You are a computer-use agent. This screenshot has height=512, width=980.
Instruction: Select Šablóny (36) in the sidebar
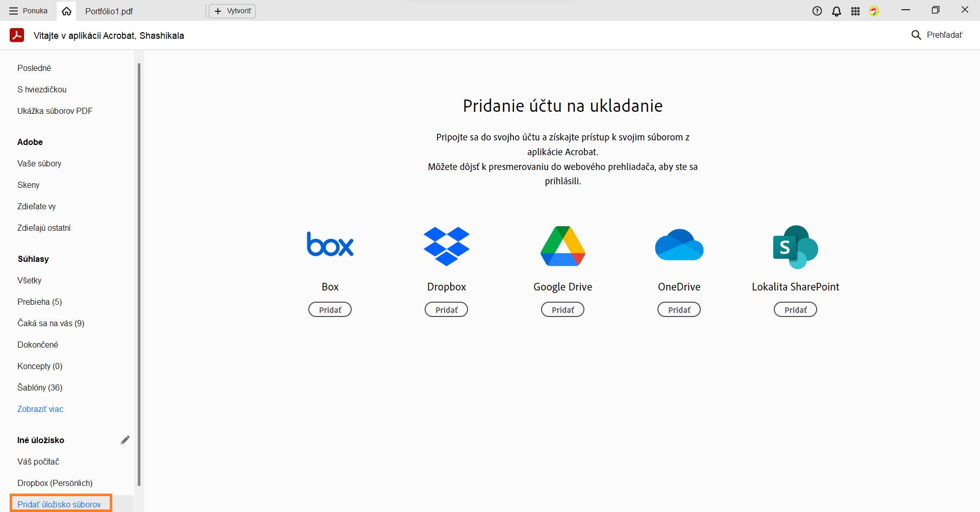pos(40,387)
